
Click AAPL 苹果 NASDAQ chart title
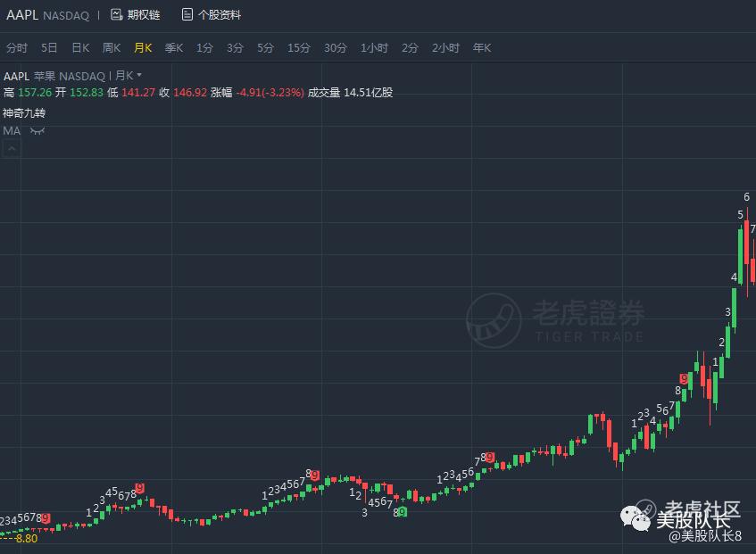(54, 76)
